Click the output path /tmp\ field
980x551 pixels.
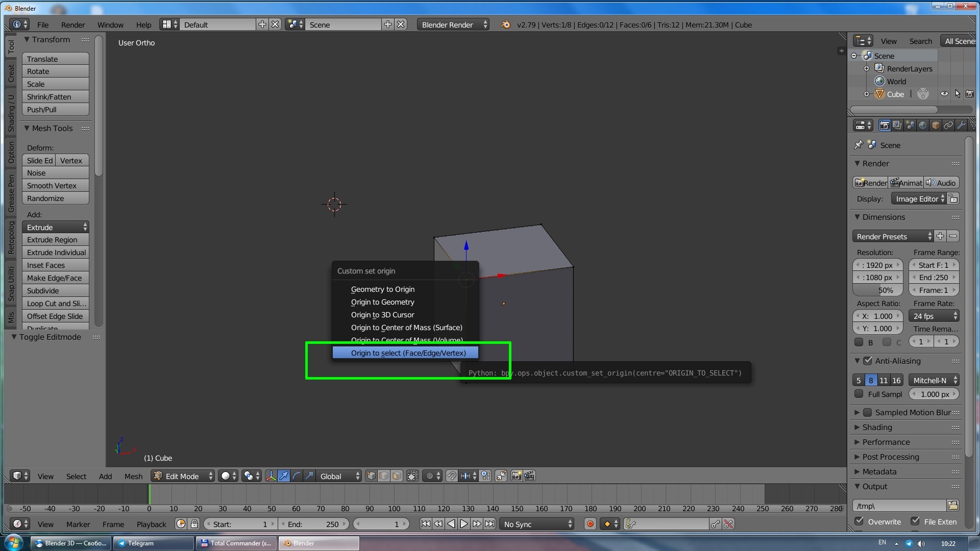[x=899, y=506]
